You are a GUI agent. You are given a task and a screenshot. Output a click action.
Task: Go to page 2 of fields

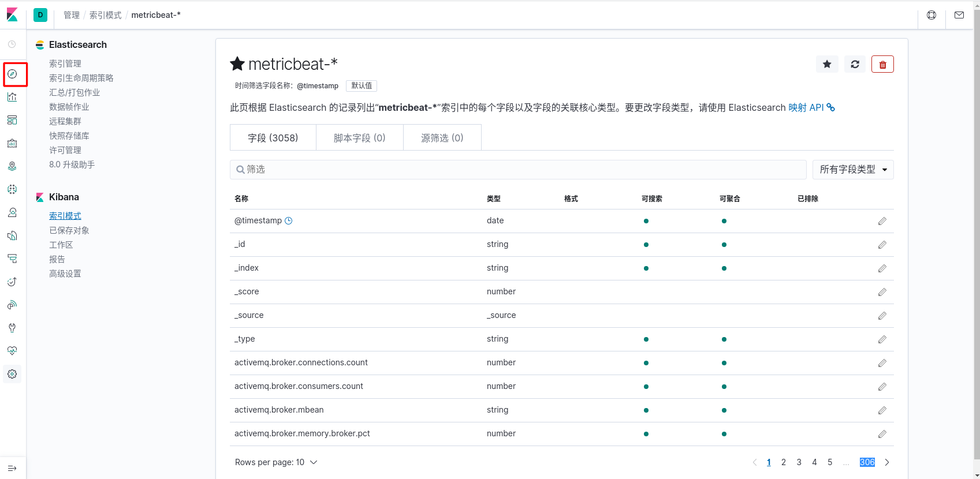(x=784, y=462)
